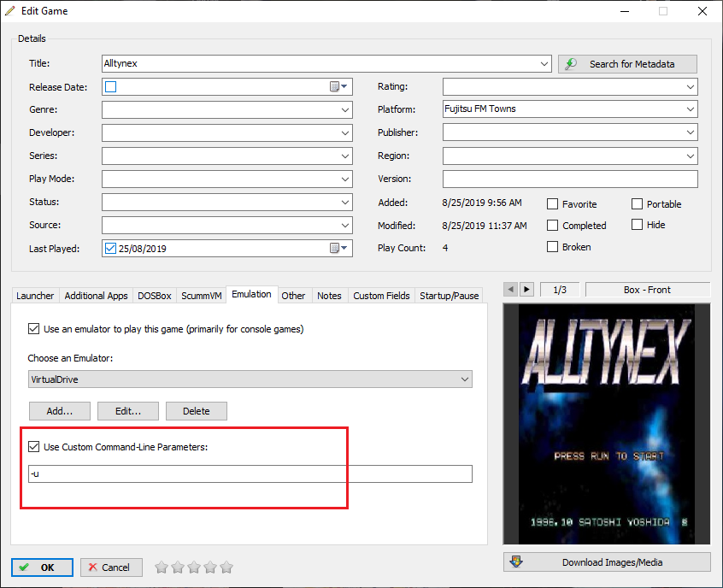723x588 pixels.
Task: Show previous image with left arrow
Action: click(x=510, y=290)
